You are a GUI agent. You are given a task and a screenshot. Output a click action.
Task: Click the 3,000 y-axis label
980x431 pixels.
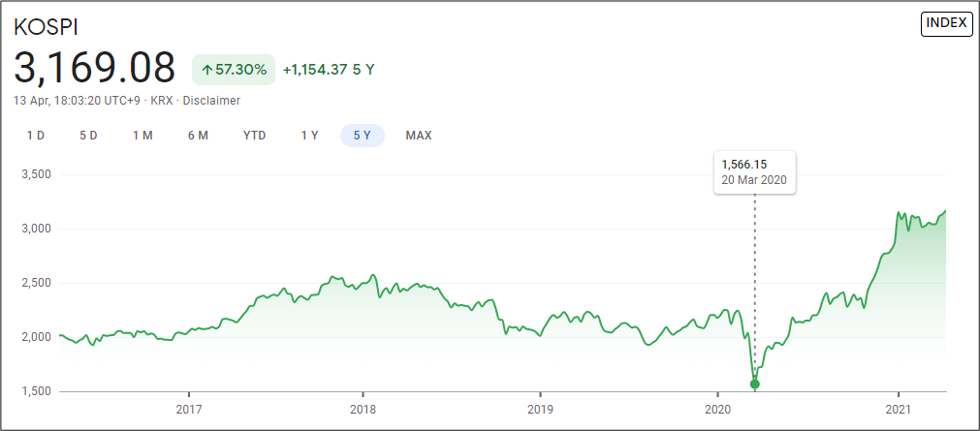click(37, 229)
